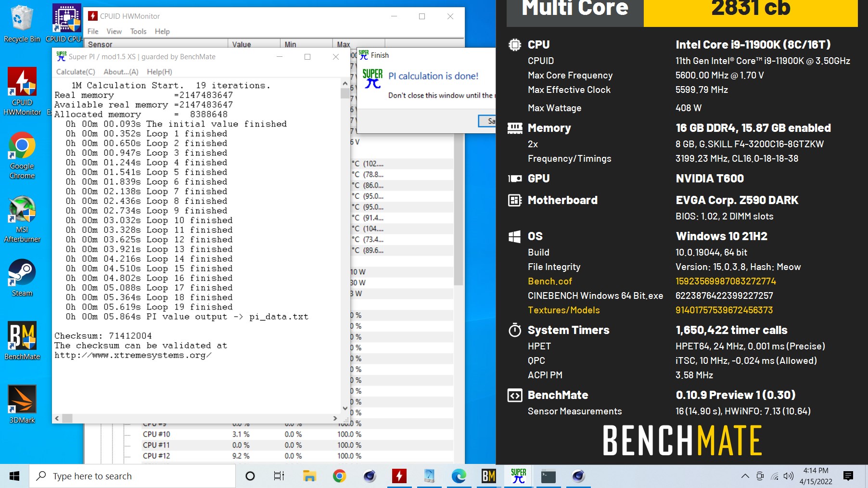Select the 3DMark desktop shortcut
This screenshot has width=868, height=488.
[22, 404]
